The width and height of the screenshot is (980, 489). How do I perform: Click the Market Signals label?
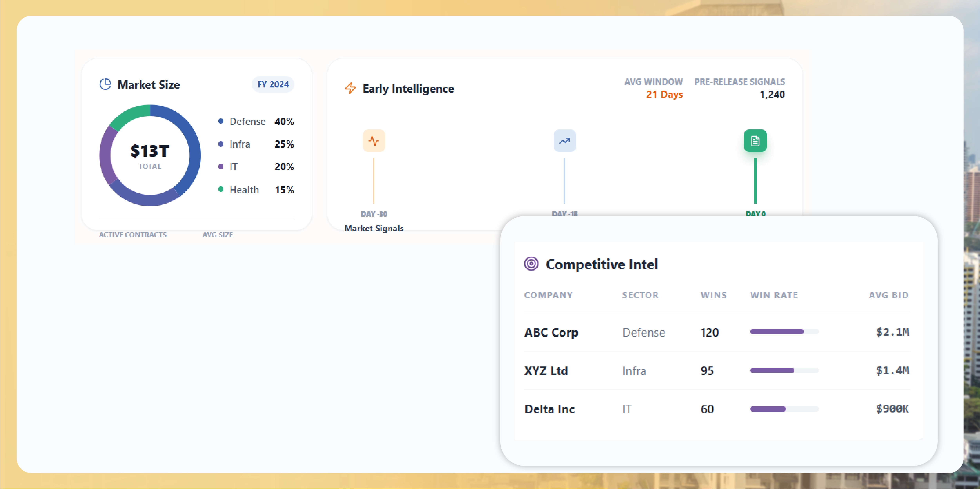coord(374,228)
